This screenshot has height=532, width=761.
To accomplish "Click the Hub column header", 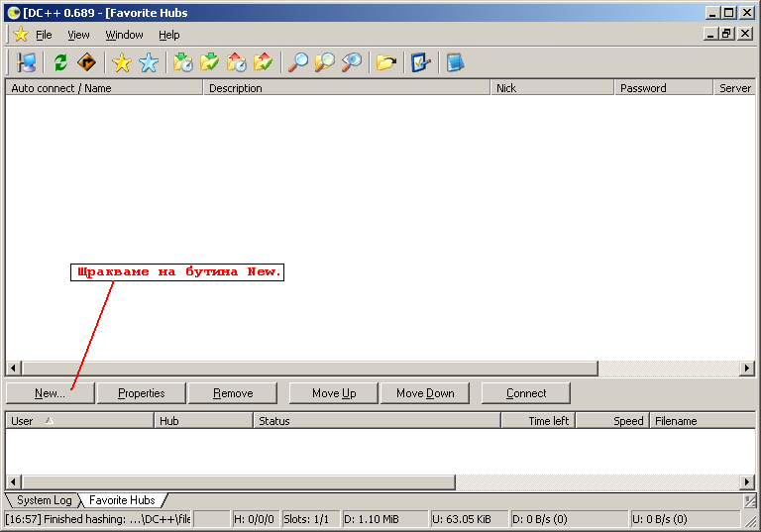I will (x=204, y=421).
